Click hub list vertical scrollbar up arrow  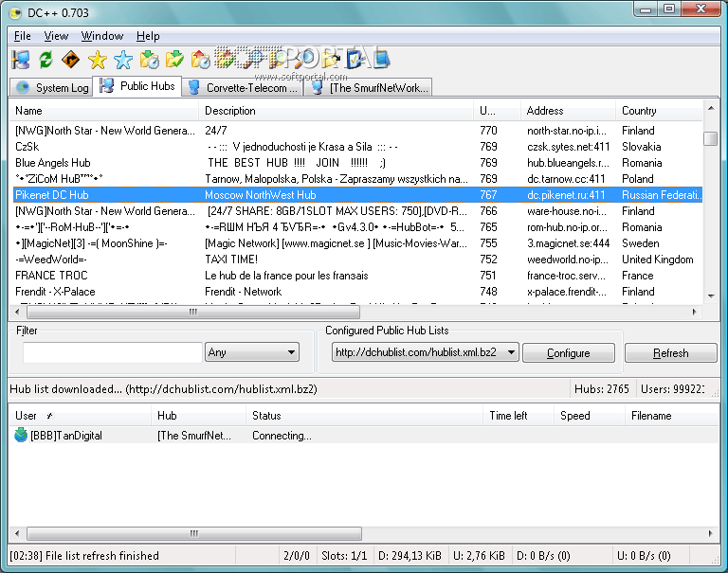[x=711, y=108]
